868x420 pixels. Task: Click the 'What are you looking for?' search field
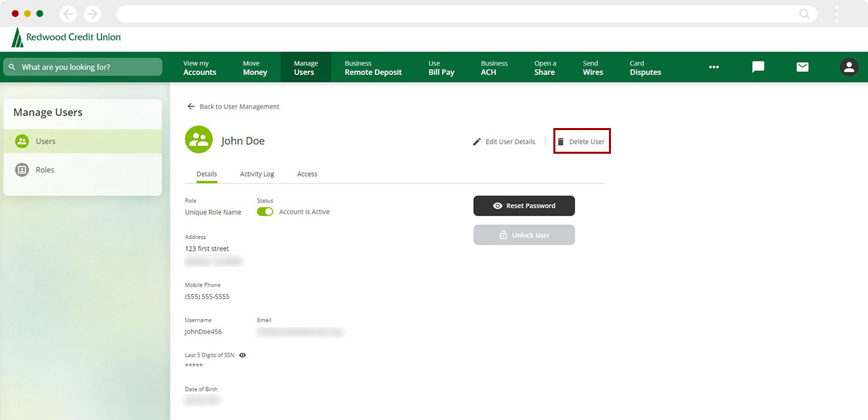pos(83,67)
